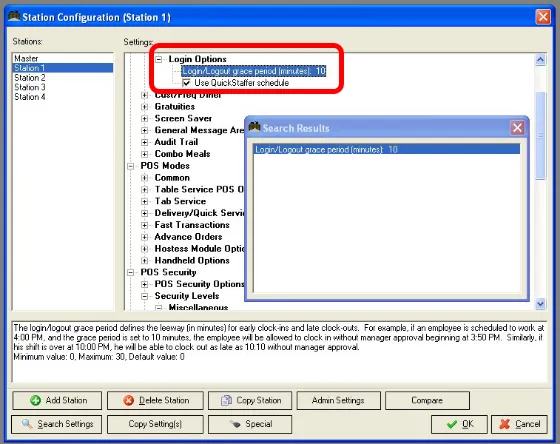Image resolution: width=560 pixels, height=444 pixels.
Task: Select the Advance Orders tree label
Action: click(188, 237)
